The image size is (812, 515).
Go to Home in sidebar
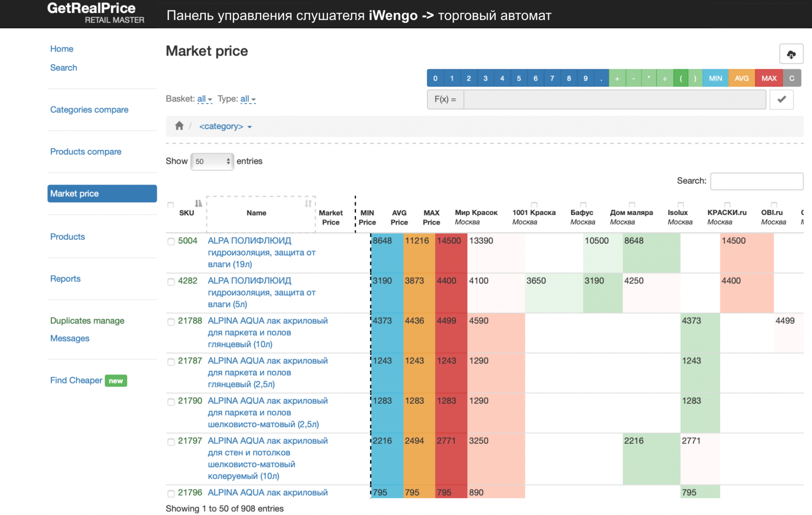point(61,49)
